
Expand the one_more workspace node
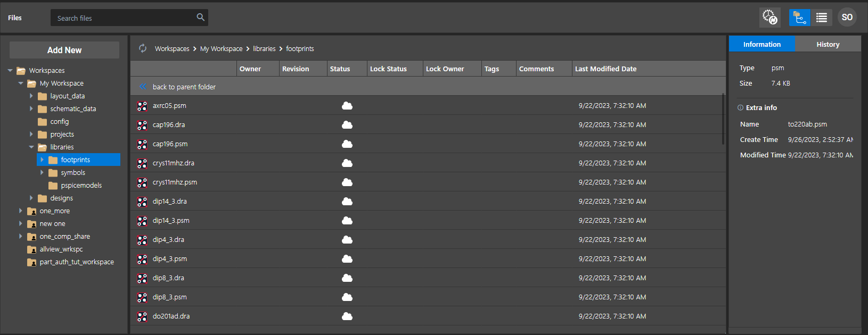point(21,211)
